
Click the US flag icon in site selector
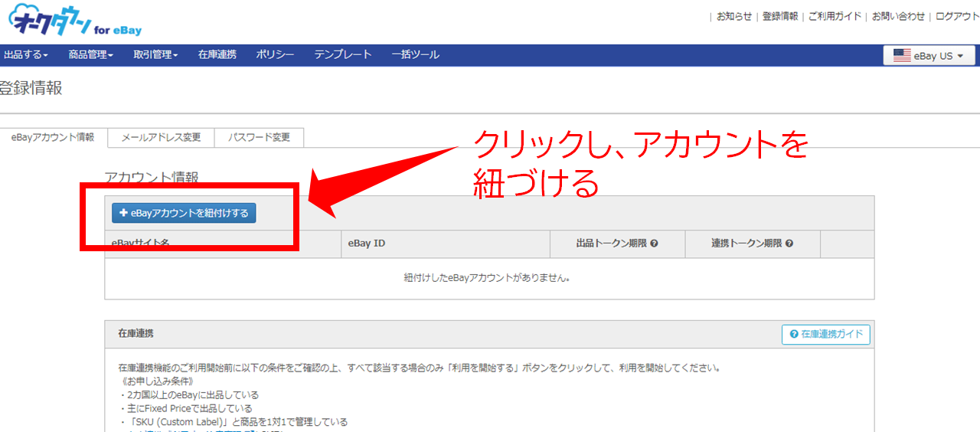tap(902, 55)
